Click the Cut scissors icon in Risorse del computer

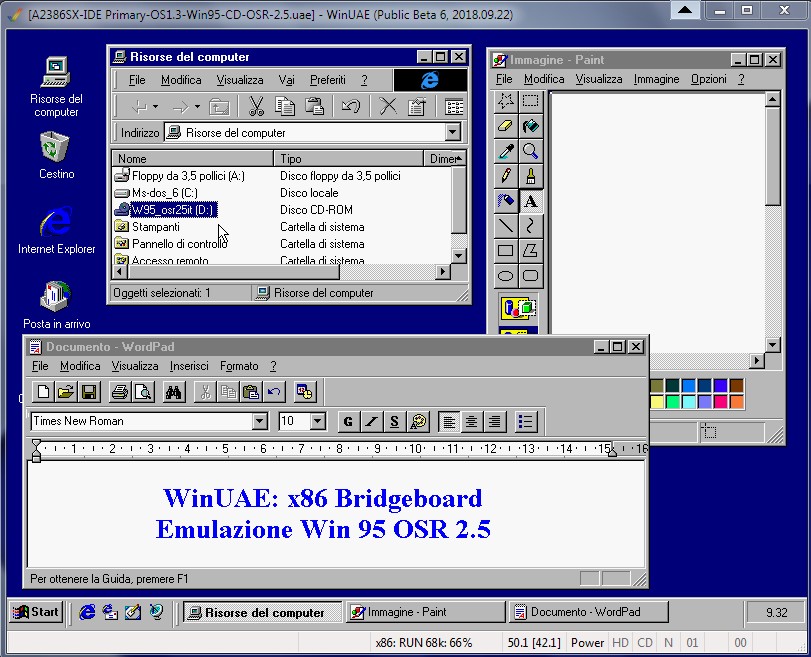click(256, 106)
